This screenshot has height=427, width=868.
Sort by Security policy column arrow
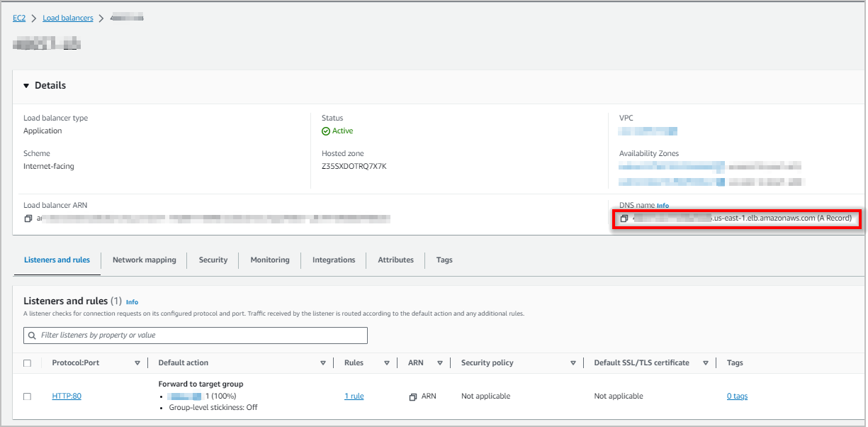pos(573,363)
